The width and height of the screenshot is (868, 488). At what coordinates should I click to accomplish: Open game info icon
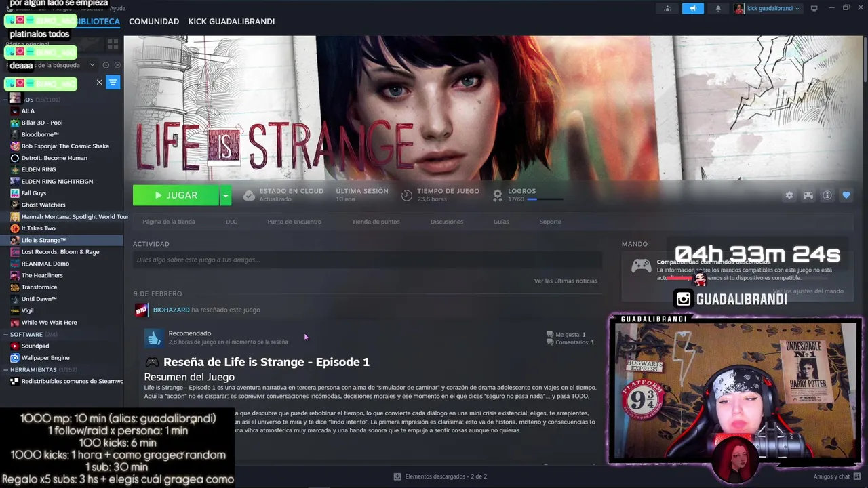tap(827, 195)
